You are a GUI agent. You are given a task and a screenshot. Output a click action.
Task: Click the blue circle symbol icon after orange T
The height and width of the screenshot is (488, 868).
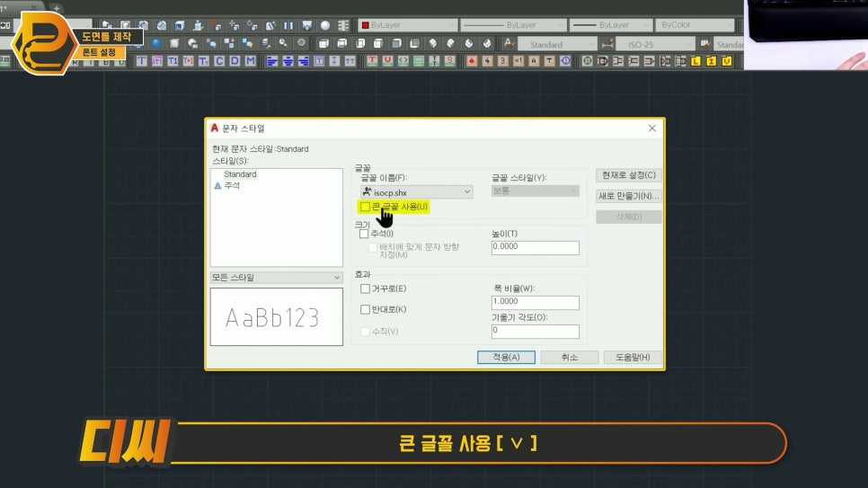click(565, 61)
